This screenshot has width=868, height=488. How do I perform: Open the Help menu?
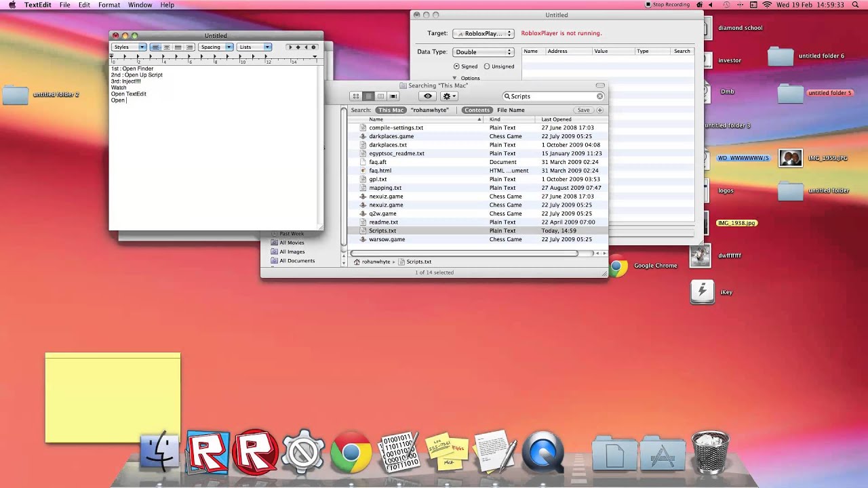[x=167, y=5]
